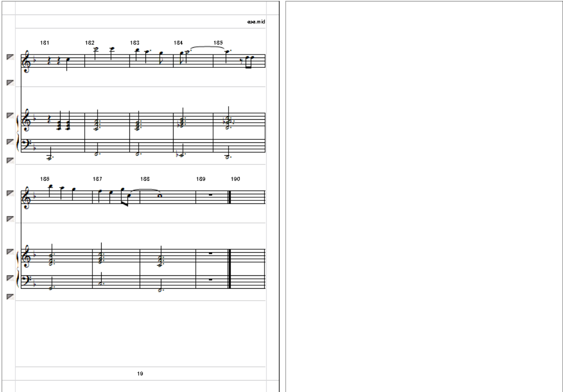This screenshot has height=392, width=563.
Task: Select the handle of the second system's piano treble staff
Action: pyautogui.click(x=10, y=252)
